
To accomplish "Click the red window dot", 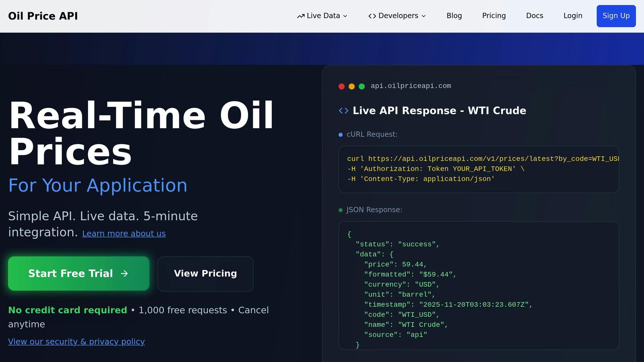I will (341, 86).
